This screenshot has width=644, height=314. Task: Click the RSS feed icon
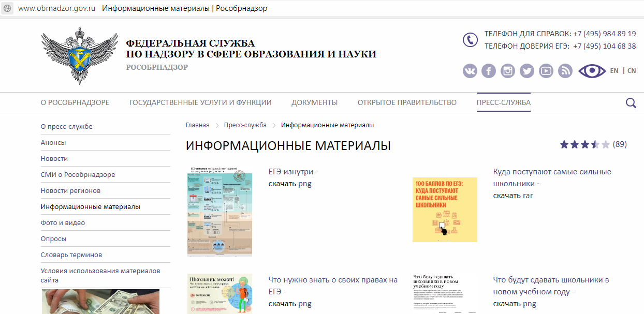(x=565, y=71)
